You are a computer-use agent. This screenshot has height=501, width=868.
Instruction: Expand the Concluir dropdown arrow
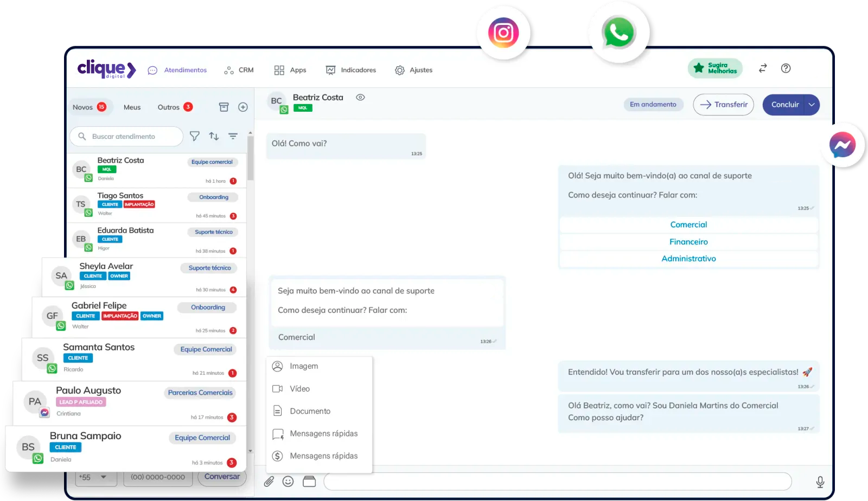point(812,105)
